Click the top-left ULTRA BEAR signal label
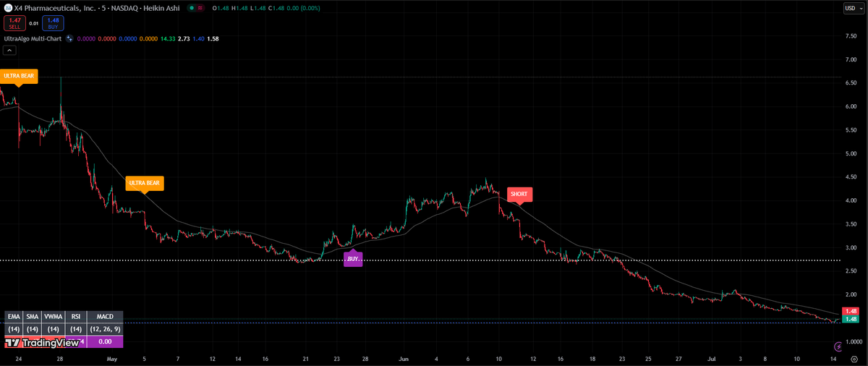Screen dimensions: 868x366 click(18, 75)
